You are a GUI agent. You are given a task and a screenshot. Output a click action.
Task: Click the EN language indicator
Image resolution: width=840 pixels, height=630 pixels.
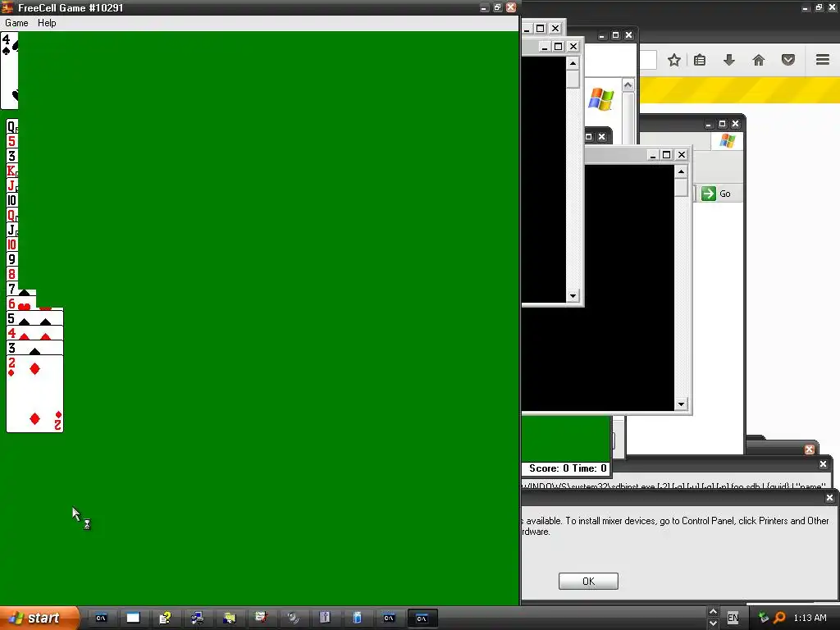pyautogui.click(x=733, y=619)
